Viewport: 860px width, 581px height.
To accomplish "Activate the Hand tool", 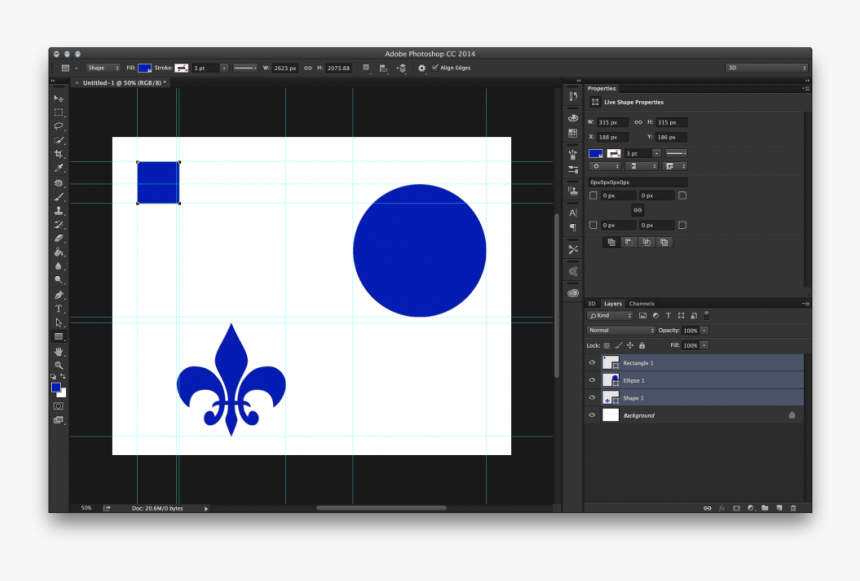I will tap(59, 352).
